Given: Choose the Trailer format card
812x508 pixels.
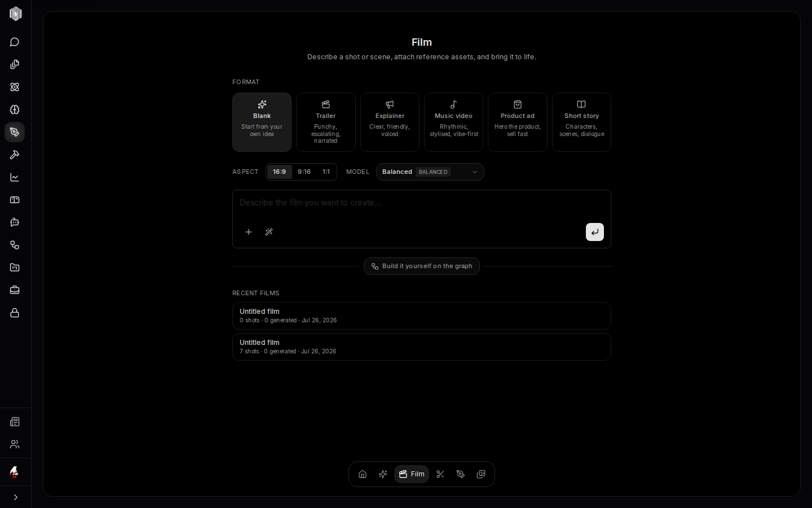Looking at the screenshot, I should (x=326, y=122).
